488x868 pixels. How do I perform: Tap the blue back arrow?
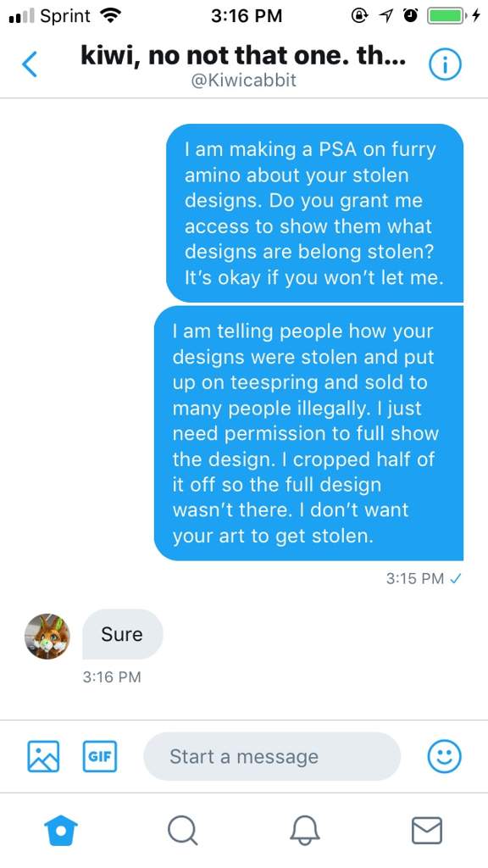pyautogui.click(x=30, y=64)
